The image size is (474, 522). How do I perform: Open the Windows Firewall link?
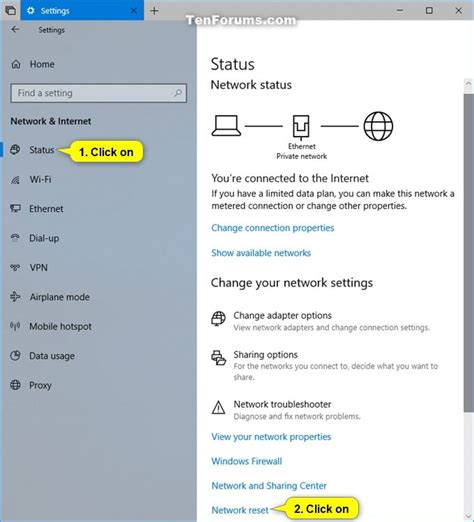(x=247, y=461)
